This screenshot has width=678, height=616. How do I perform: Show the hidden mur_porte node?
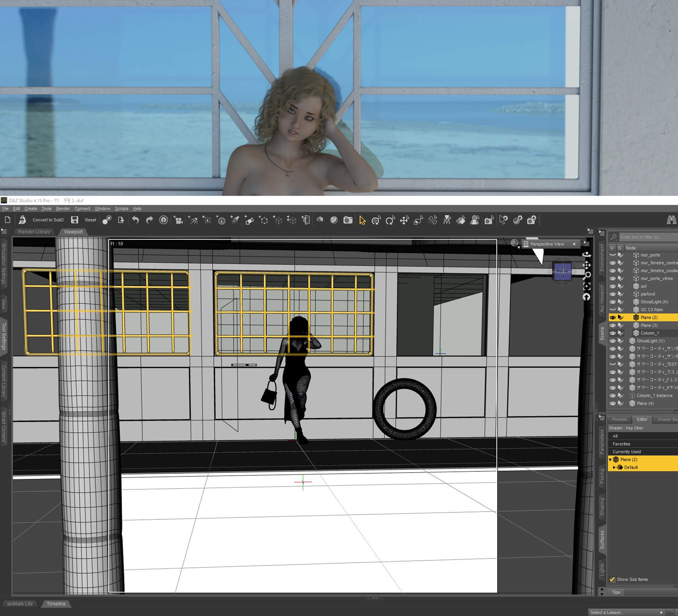[613, 255]
